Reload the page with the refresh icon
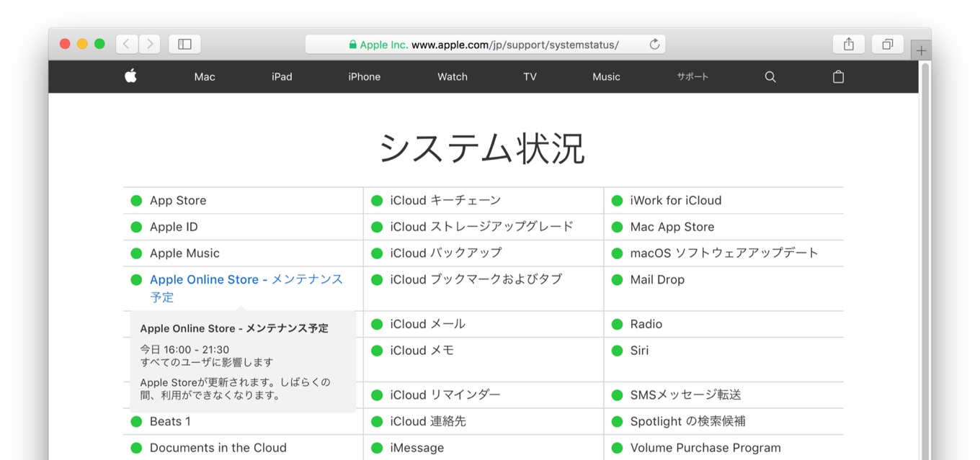Viewport: 980px width, 460px height. point(654,45)
